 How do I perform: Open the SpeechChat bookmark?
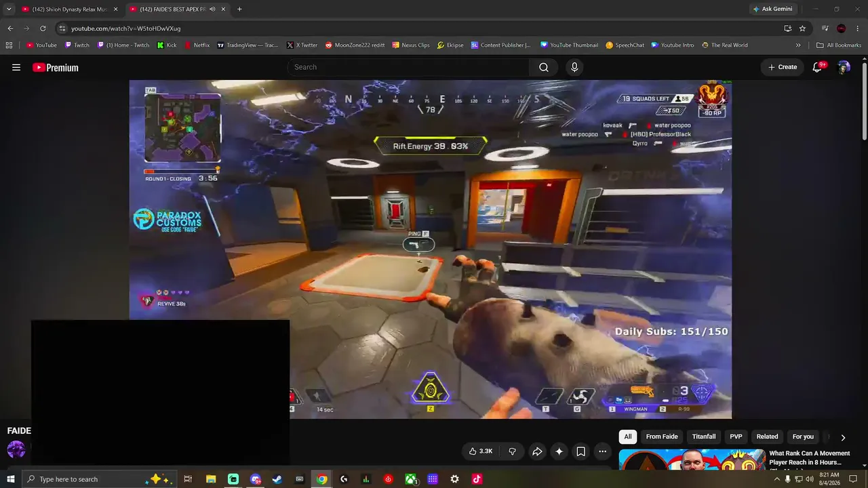pos(625,45)
